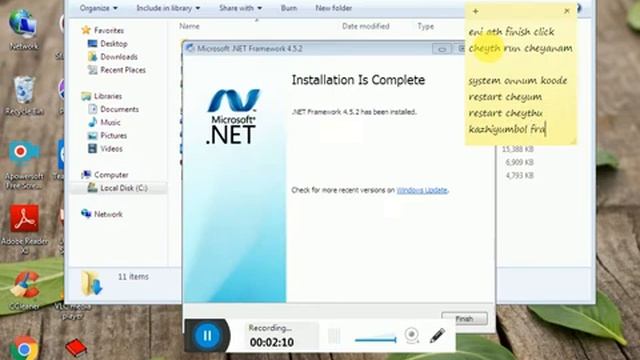Open Documents library
640x360 pixels.
119,109
